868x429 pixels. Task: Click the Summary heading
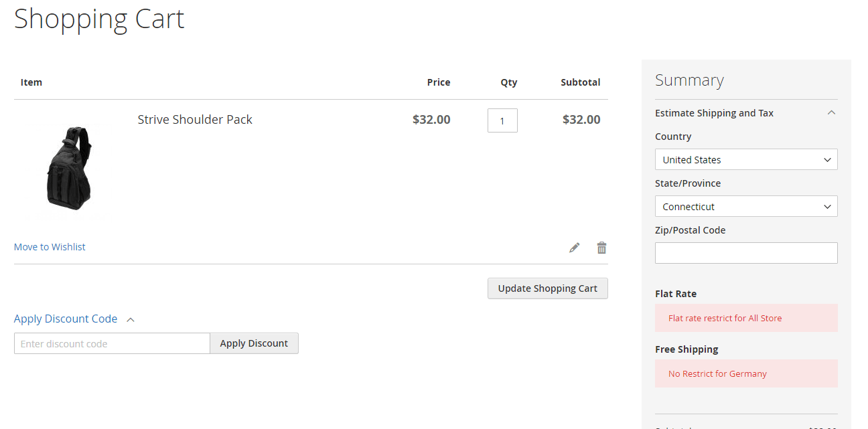click(689, 80)
